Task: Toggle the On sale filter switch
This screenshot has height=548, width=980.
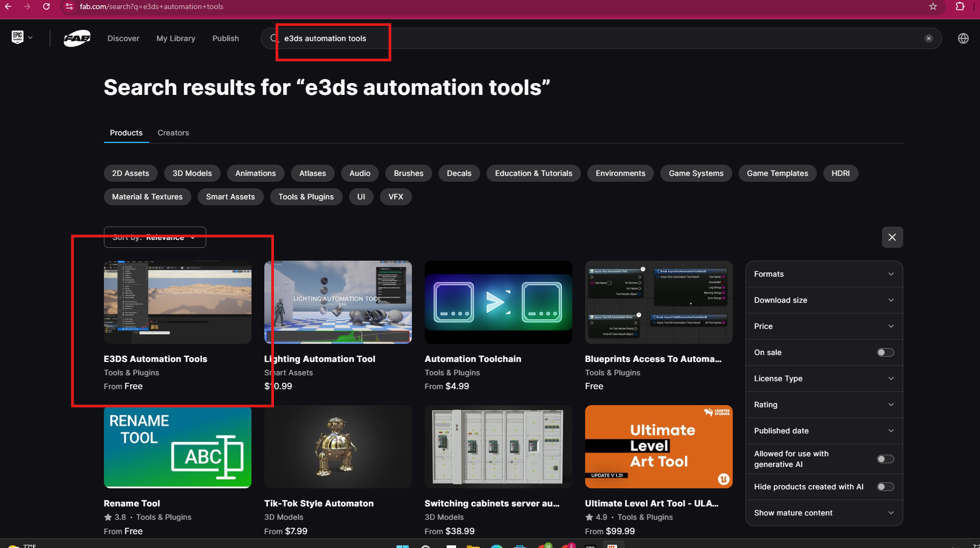Action: [x=885, y=352]
